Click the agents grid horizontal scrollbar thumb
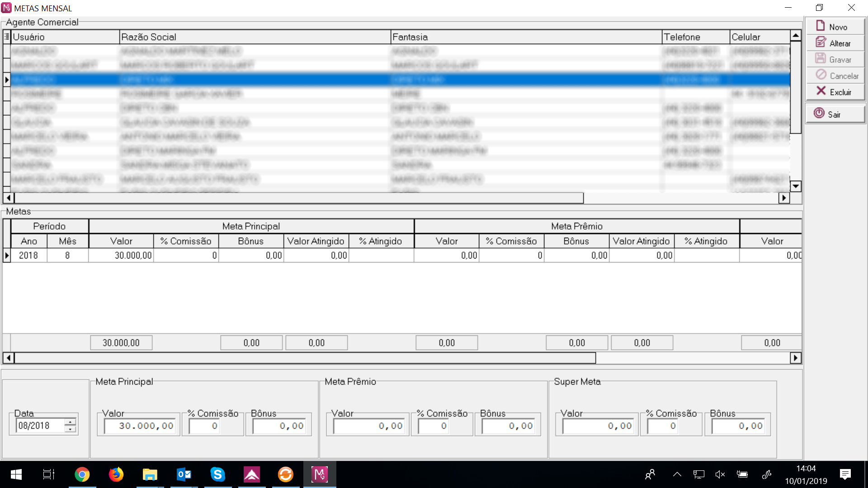Screen dimensions: 868x488 299,198
